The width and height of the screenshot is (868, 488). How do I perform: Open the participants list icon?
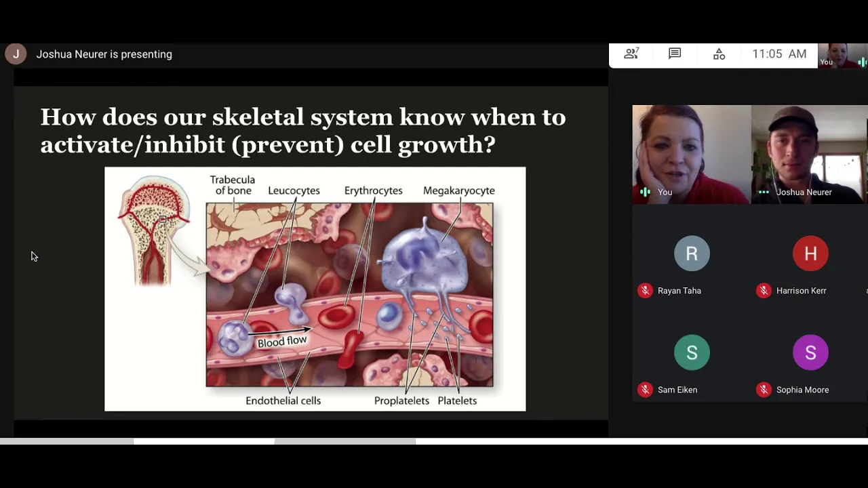631,54
